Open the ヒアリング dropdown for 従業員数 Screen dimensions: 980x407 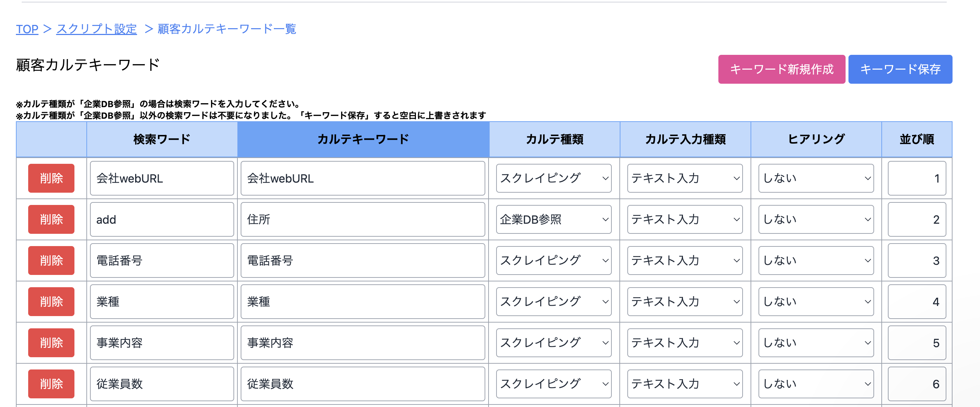point(815,384)
